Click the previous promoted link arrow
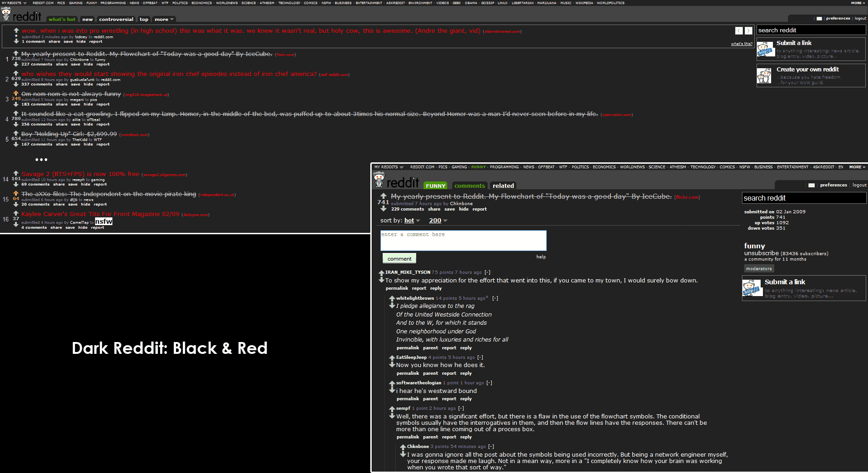This screenshot has height=473, width=868. pyautogui.click(x=739, y=30)
